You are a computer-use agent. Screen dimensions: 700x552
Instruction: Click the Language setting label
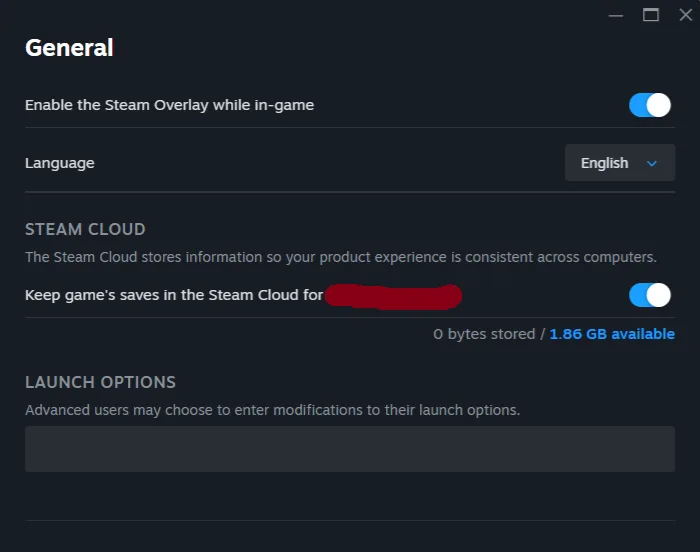60,163
